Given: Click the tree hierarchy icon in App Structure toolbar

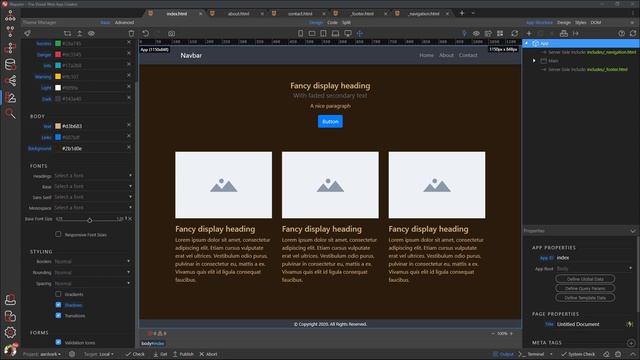Looking at the screenshot, I should click(x=564, y=33).
